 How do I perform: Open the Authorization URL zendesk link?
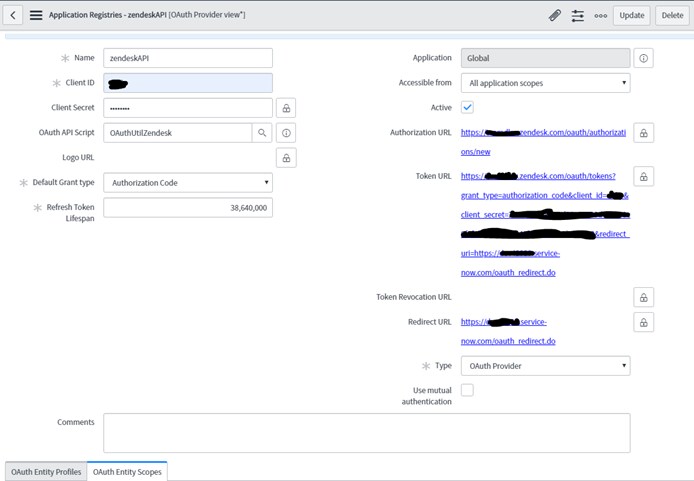pos(544,142)
